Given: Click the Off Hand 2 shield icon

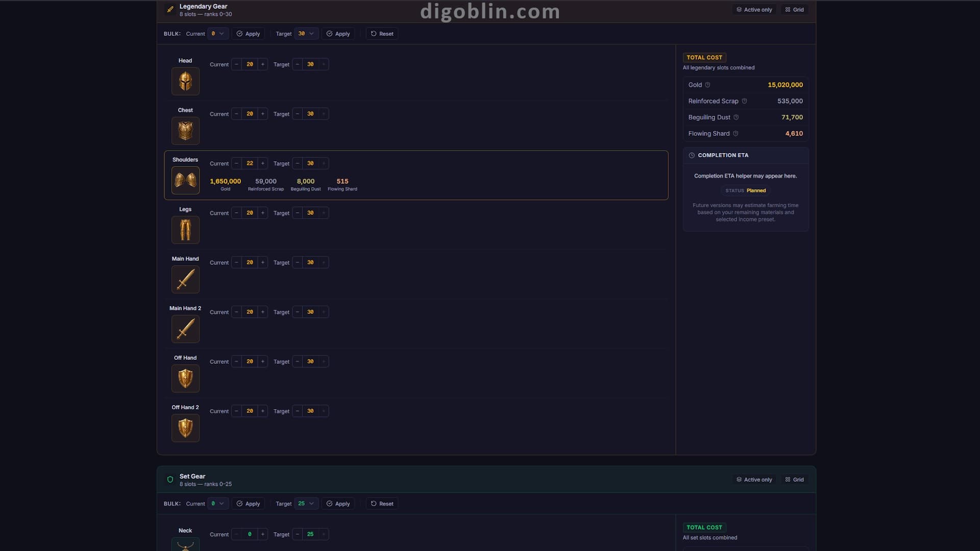Looking at the screenshot, I should point(185,428).
